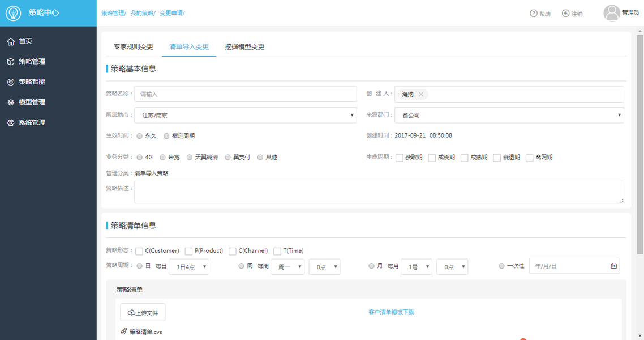Click the home icon beside 首页
Screen dimensions: 644x340
tap(11, 41)
